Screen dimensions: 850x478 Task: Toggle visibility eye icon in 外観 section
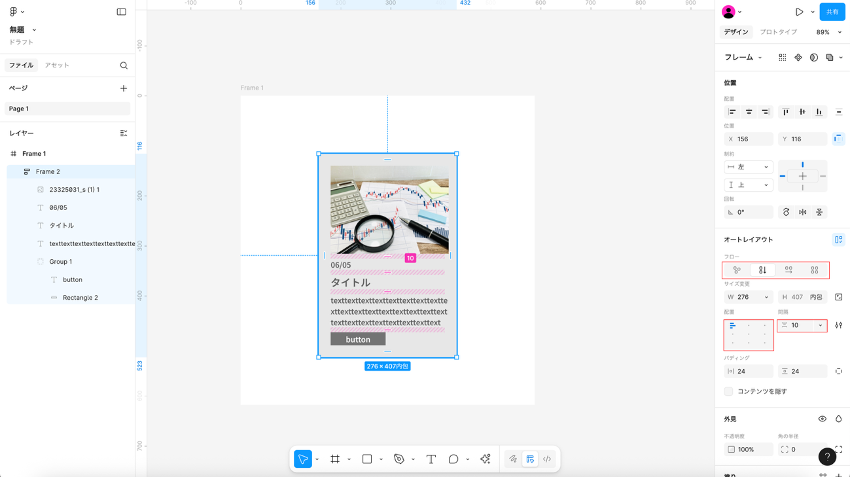coord(822,419)
